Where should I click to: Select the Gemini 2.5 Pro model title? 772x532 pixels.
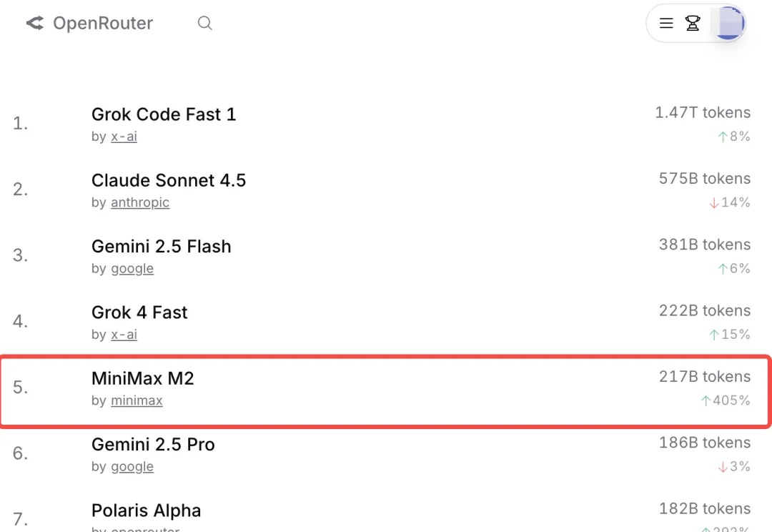click(153, 445)
